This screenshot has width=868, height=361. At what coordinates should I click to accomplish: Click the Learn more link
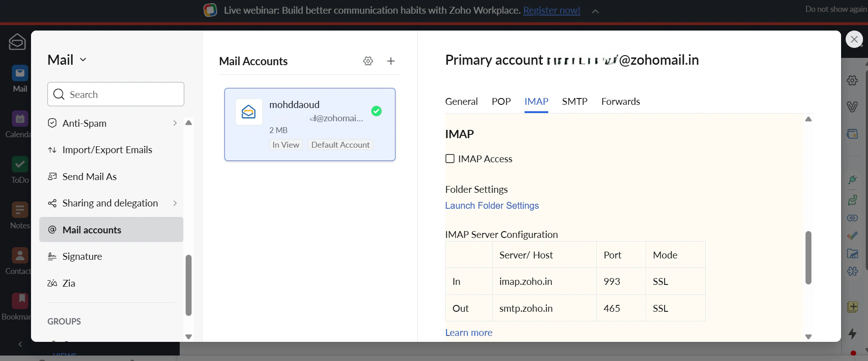(x=468, y=333)
